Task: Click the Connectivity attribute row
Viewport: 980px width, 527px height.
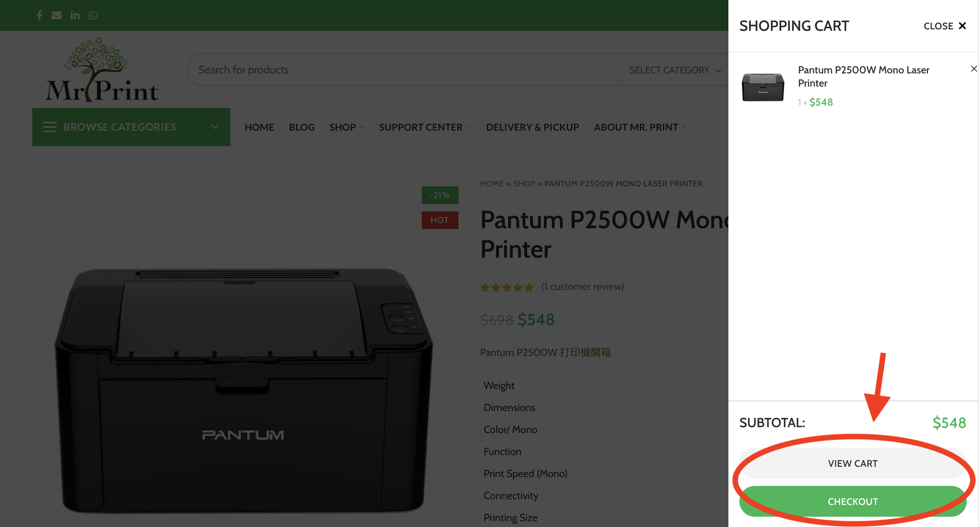Action: 604,496
